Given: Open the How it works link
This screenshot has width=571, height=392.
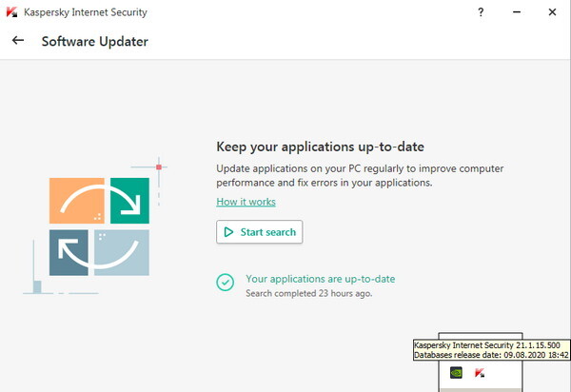Looking at the screenshot, I should [x=246, y=202].
